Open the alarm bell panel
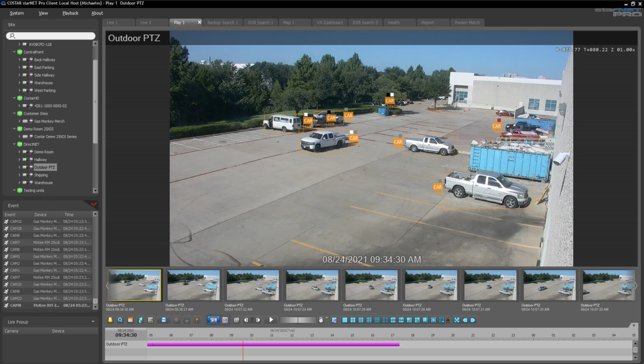 [x=110, y=320]
